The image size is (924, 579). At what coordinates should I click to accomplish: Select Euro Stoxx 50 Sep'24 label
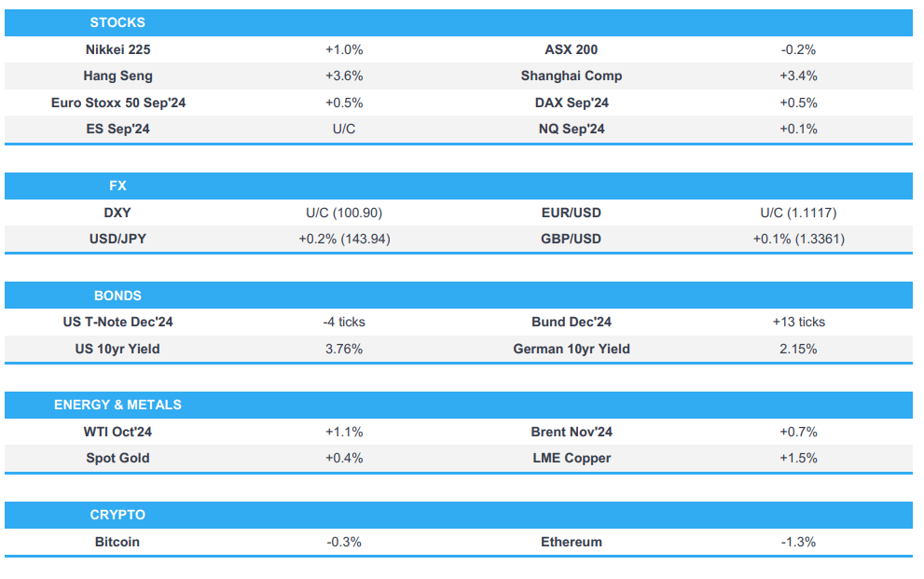[x=118, y=103]
